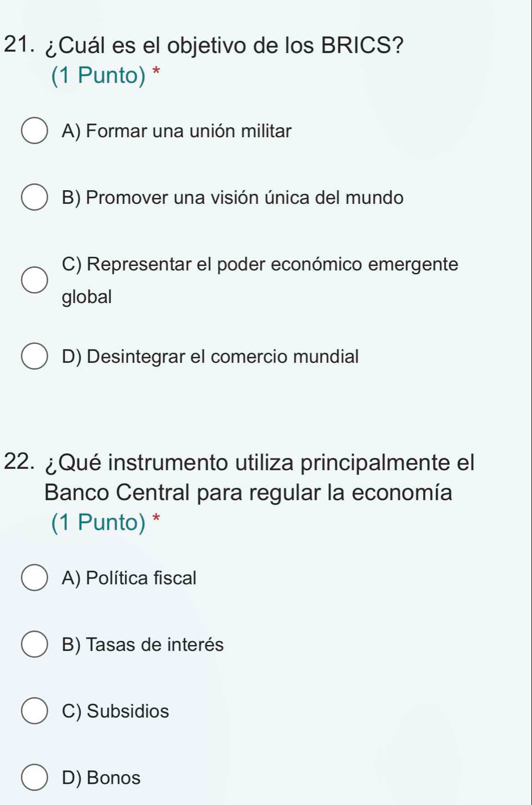
Task: Select option A Formar una unión militar
Action: point(34,131)
